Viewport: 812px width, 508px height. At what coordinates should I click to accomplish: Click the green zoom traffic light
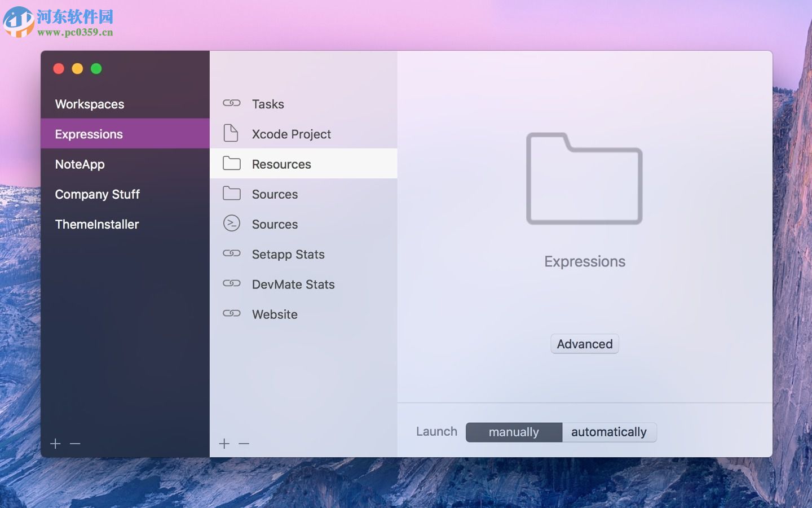pos(96,68)
